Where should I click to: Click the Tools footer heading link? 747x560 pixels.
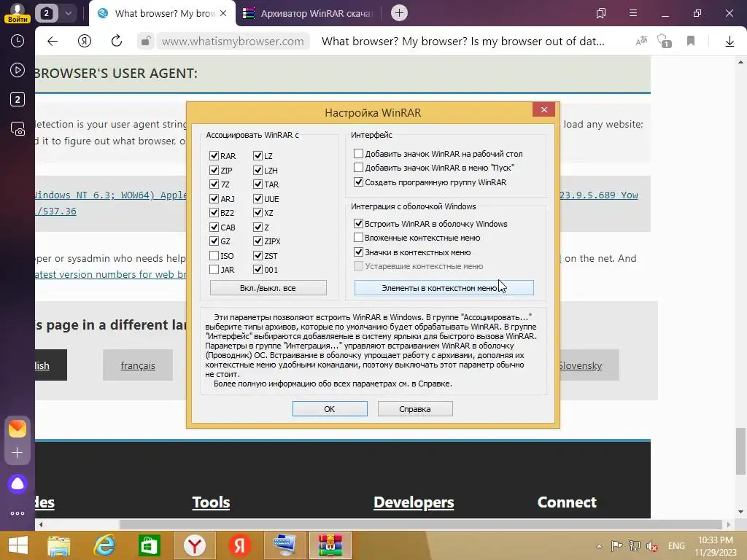(x=211, y=502)
